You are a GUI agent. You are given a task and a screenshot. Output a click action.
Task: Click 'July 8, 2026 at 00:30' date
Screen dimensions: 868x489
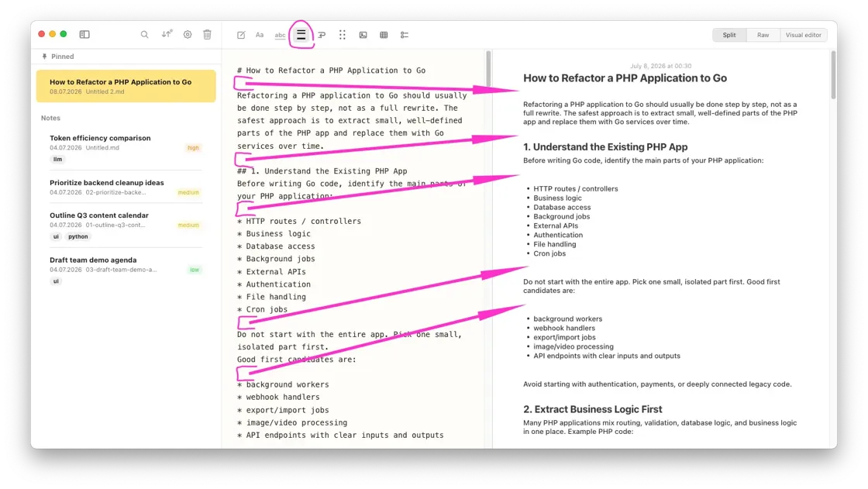660,66
